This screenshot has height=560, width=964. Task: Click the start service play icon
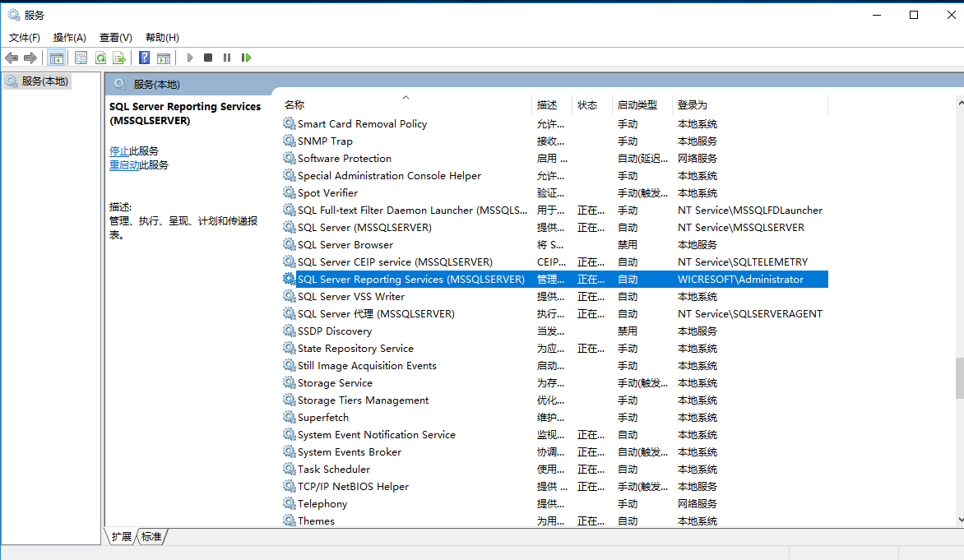click(x=190, y=58)
